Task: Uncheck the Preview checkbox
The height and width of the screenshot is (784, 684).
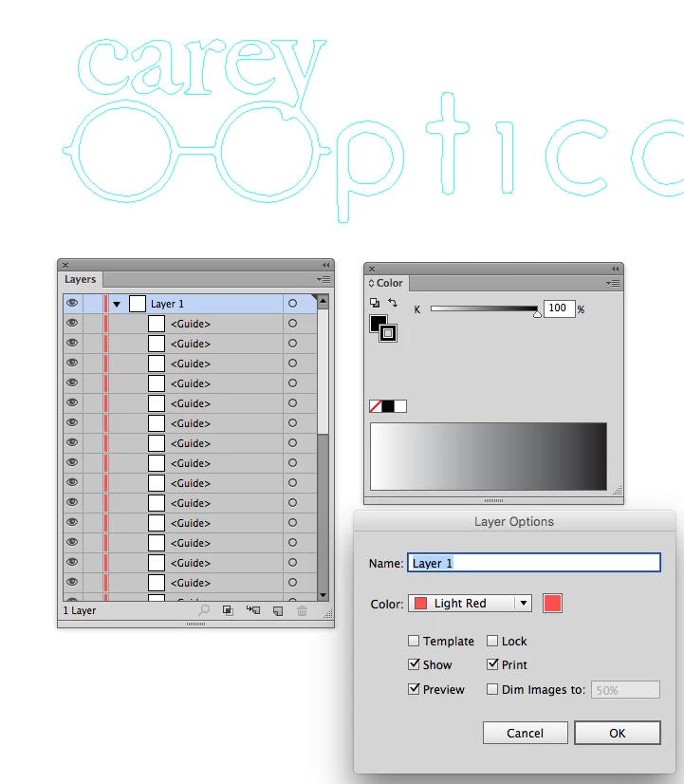Action: click(x=414, y=689)
